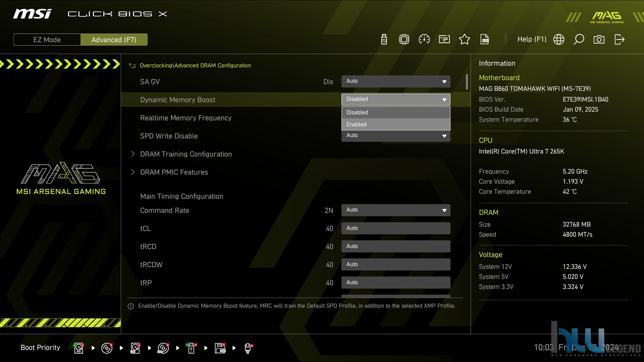The image size is (644, 362).
Task: Open the magnifier search icon
Action: tap(579, 39)
